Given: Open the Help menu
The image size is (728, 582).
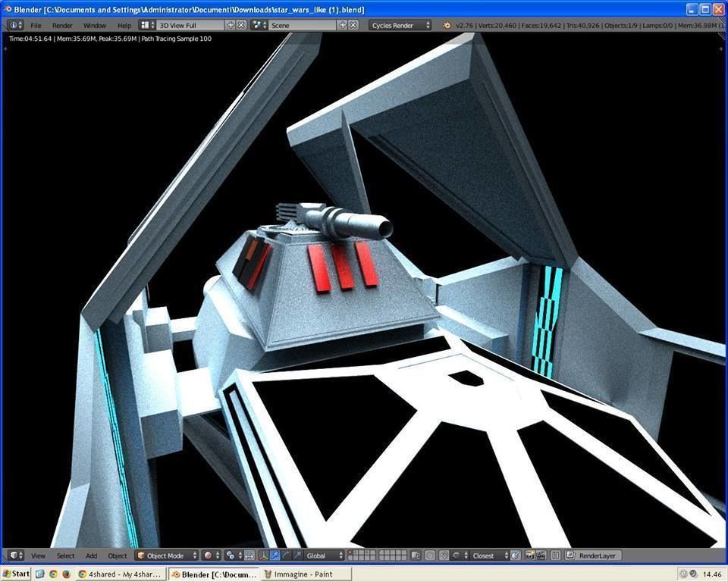Looking at the screenshot, I should click(x=124, y=26).
